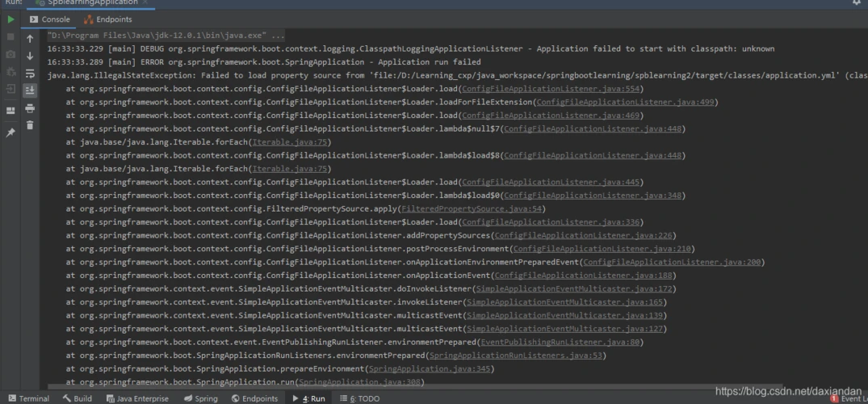
Task: Open ConfigFileApplicationListener.java:448 link on lambda$null$7 line
Action: pyautogui.click(x=593, y=129)
